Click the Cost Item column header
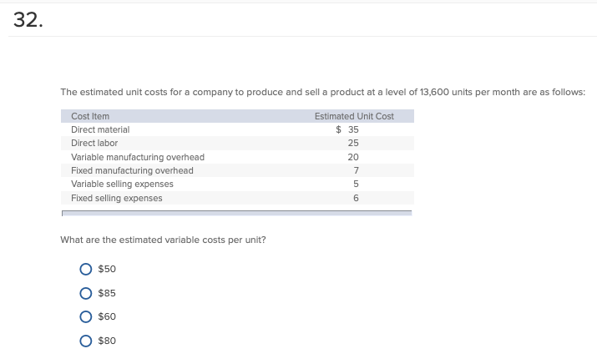Image resolution: width=597 pixels, height=364 pixels. [x=90, y=116]
